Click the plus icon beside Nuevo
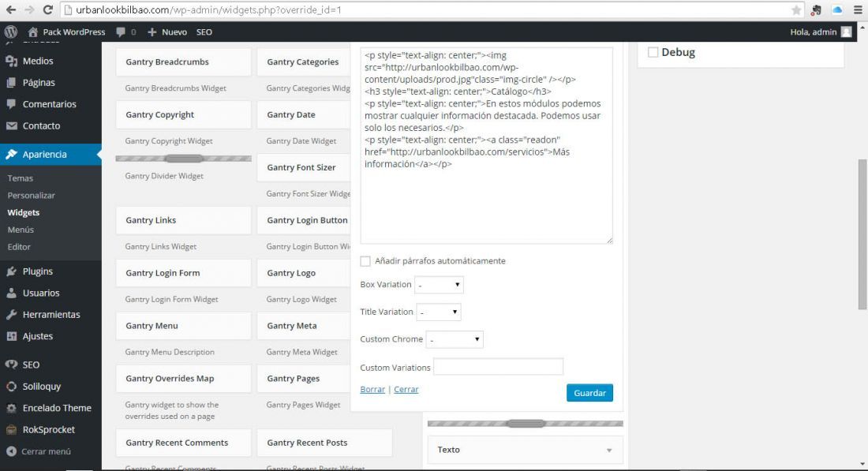868x471 pixels. click(x=152, y=32)
